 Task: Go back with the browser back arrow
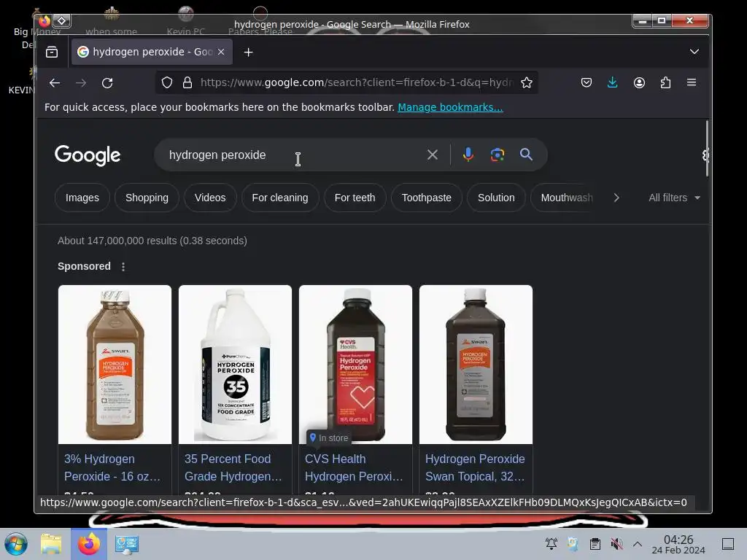pyautogui.click(x=55, y=83)
